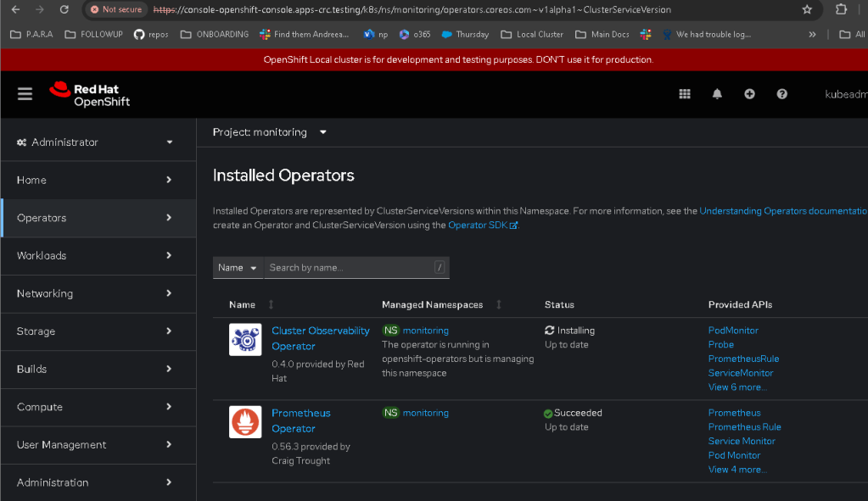Open the Main Docs bookmark folder

tap(602, 34)
